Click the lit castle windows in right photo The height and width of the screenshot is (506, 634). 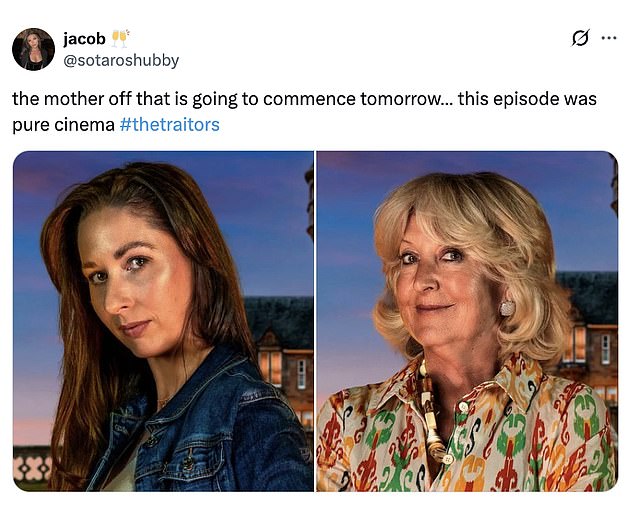point(577,345)
